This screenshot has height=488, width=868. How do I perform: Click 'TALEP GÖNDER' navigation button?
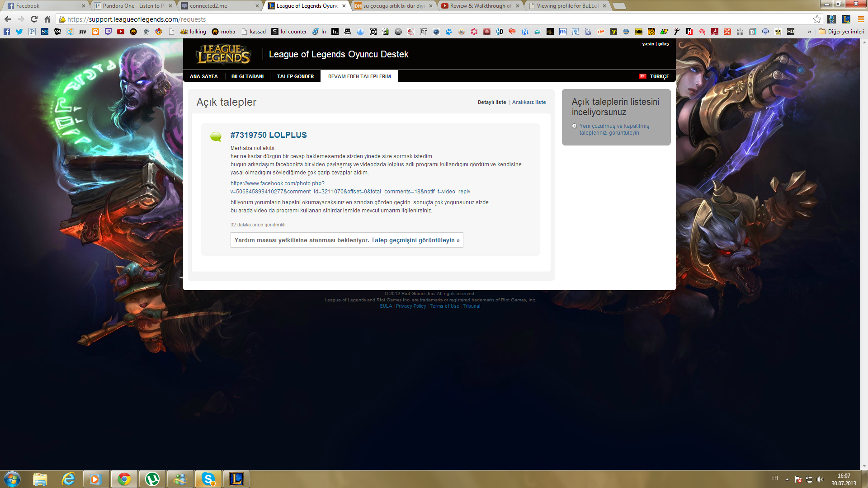pos(296,76)
